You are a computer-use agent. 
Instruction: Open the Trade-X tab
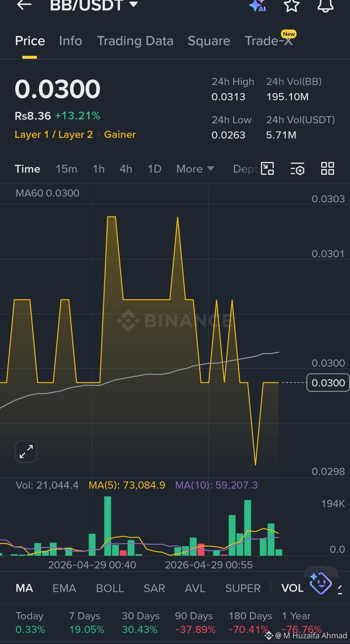(x=269, y=41)
